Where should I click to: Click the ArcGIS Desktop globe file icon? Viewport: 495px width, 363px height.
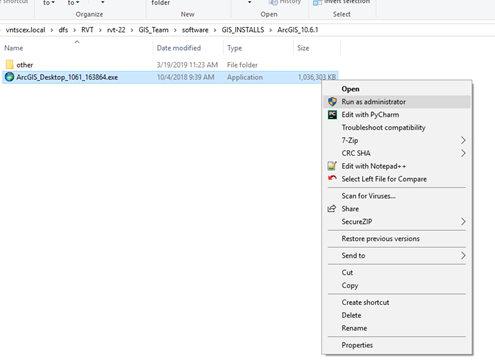[x=9, y=77]
